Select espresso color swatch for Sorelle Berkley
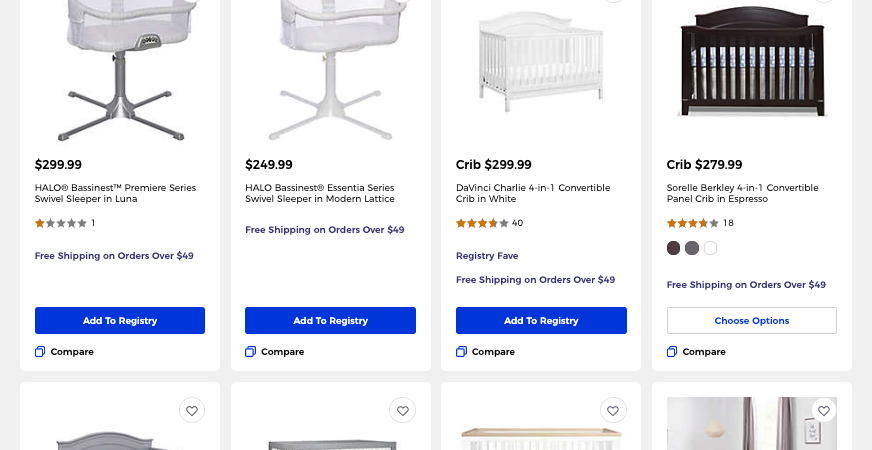872x450 pixels. 673,248
